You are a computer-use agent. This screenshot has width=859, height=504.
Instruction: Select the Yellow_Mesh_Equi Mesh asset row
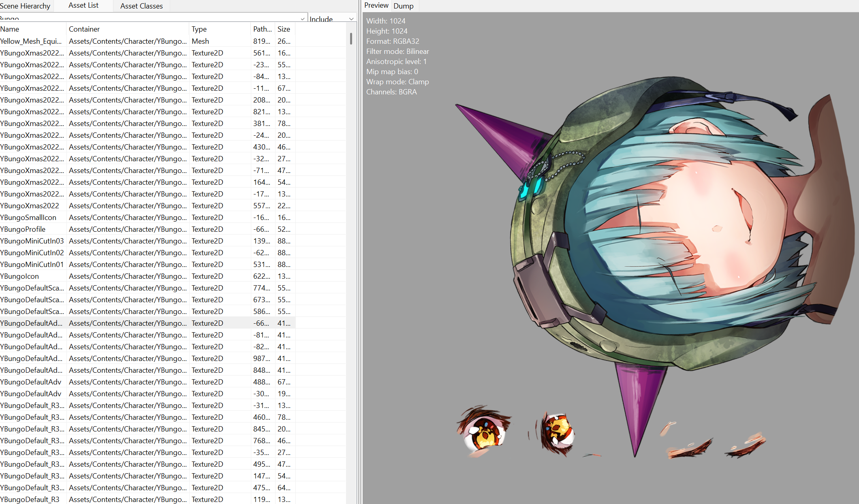click(31, 41)
